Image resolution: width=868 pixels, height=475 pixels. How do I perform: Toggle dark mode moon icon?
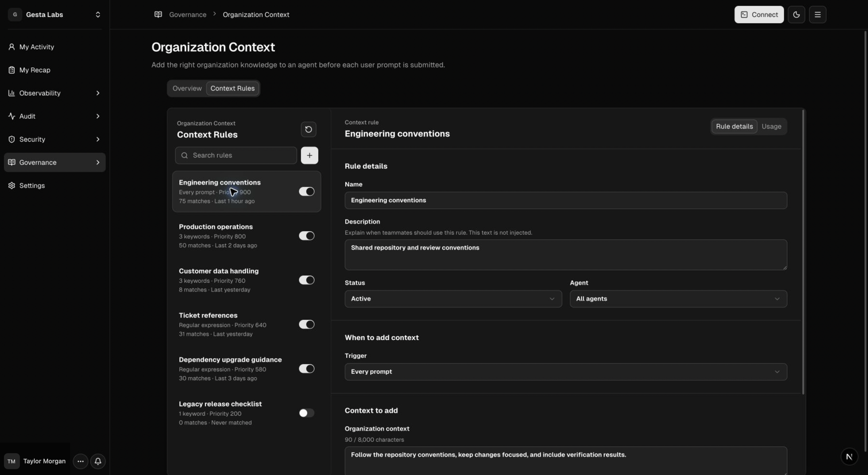click(x=796, y=14)
